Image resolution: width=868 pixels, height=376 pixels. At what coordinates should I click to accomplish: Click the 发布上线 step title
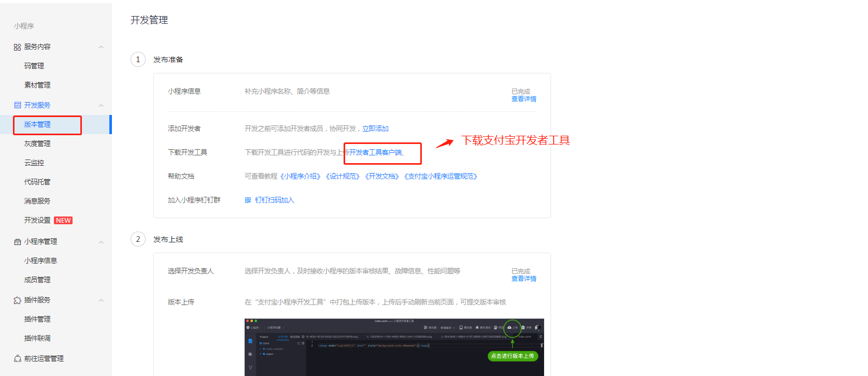pos(168,239)
